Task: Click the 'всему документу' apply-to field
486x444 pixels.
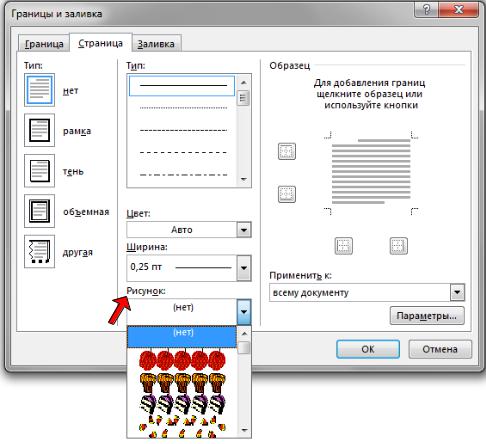Action: click(x=360, y=293)
